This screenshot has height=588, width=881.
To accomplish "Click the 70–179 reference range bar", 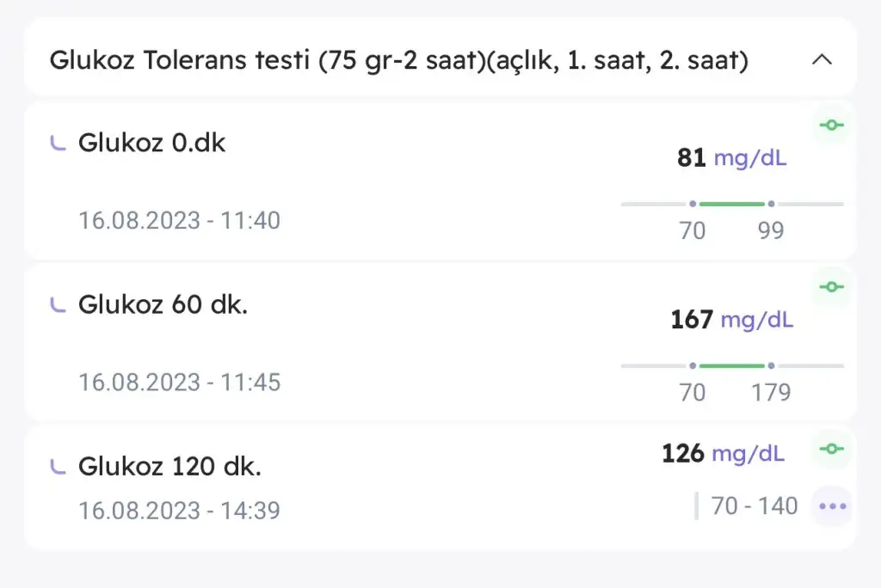I will (x=732, y=366).
